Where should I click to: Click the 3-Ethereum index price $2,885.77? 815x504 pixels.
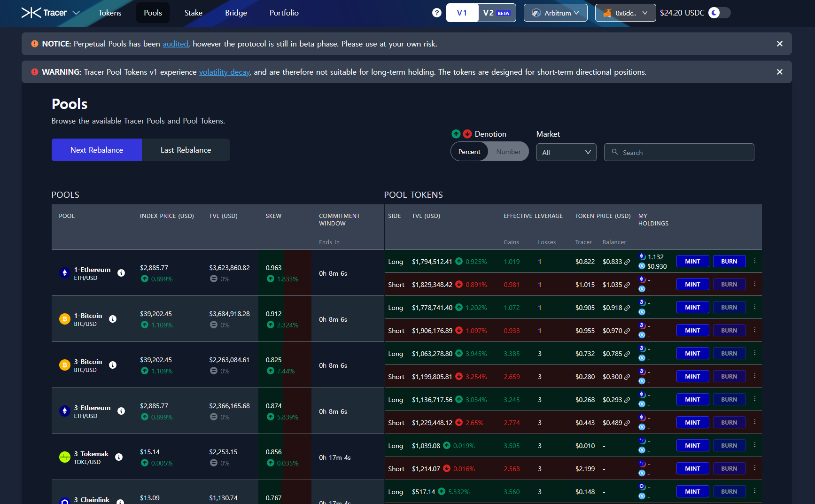[x=154, y=406]
